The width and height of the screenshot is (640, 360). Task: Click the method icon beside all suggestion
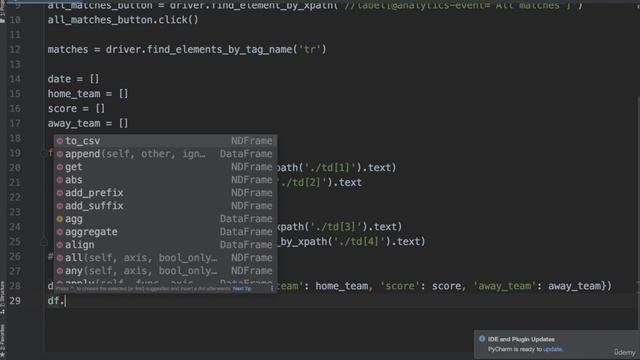click(60, 258)
